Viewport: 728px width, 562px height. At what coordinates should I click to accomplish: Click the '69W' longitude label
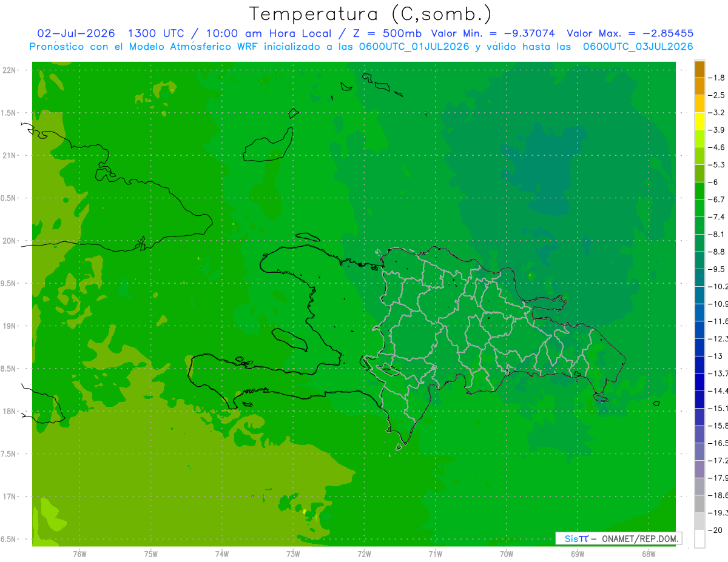(578, 554)
